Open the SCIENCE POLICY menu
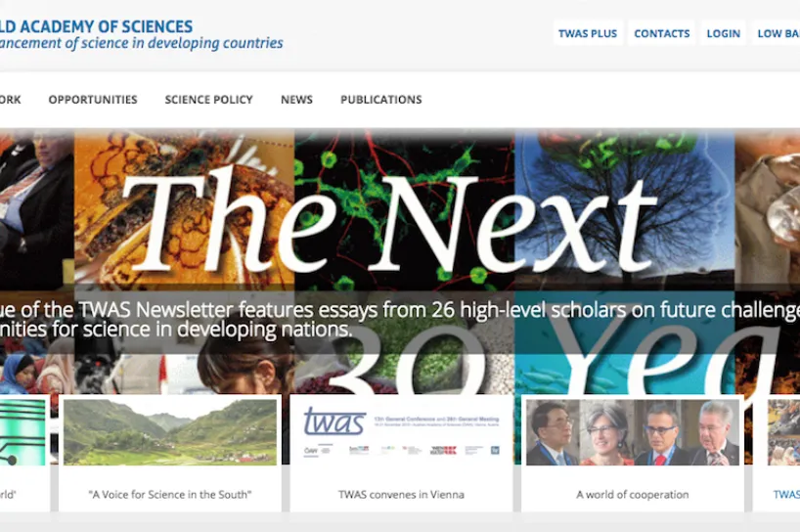Screen dimensions: 800x532 [x=208, y=100]
